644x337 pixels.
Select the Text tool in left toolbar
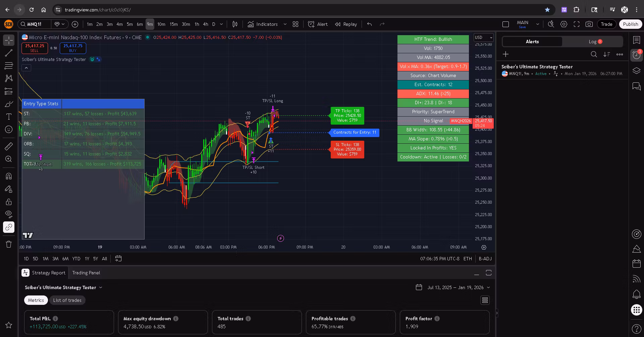tap(9, 117)
